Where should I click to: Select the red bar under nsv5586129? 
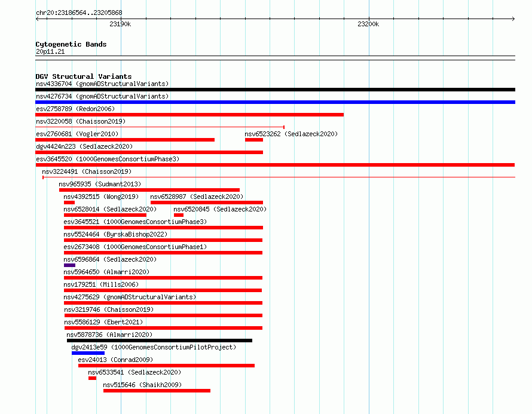click(x=164, y=328)
